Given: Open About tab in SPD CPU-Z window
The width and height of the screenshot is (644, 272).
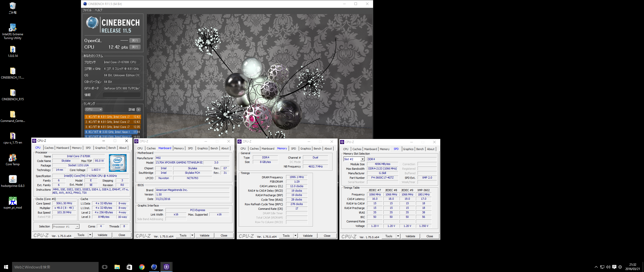Looking at the screenshot, I should [x=430, y=149].
